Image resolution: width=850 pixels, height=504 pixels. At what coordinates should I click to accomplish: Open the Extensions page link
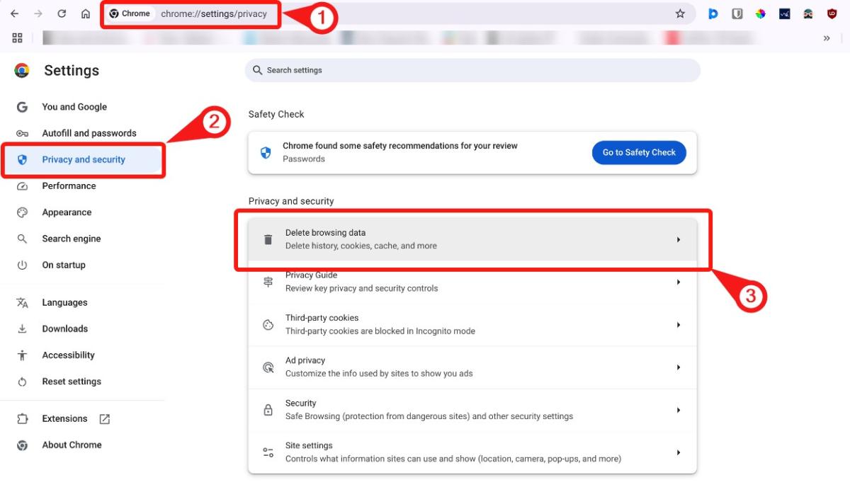pos(64,418)
